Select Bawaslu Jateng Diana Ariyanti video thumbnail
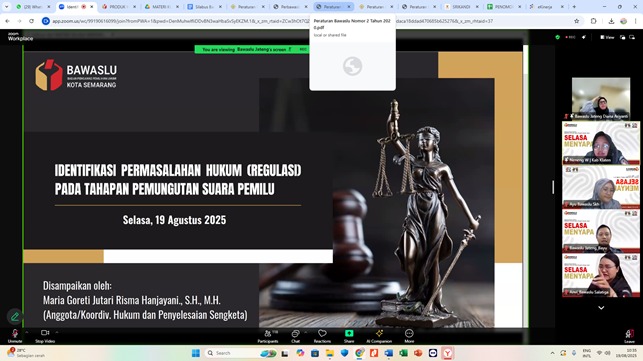This screenshot has width=643, height=361. [x=601, y=98]
